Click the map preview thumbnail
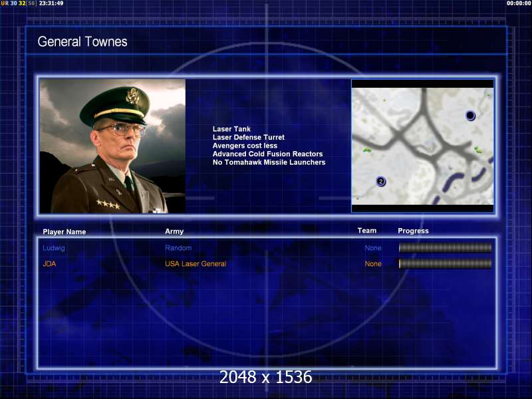Viewport: 532px width, 399px height. pyautogui.click(x=422, y=146)
